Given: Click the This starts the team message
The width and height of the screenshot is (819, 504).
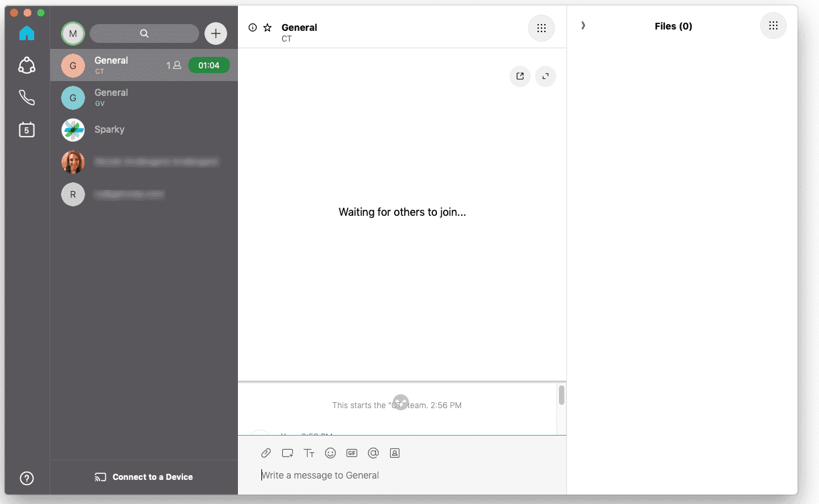Looking at the screenshot, I should tap(397, 405).
